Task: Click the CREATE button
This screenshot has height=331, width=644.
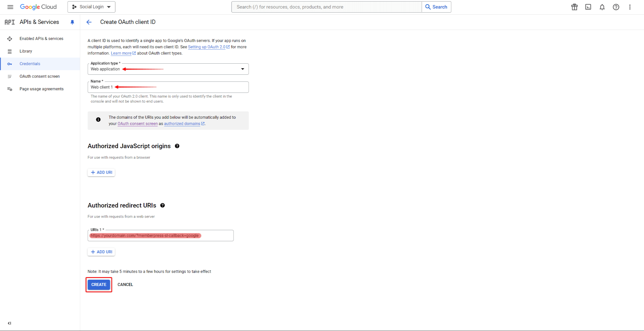Action: (99, 284)
